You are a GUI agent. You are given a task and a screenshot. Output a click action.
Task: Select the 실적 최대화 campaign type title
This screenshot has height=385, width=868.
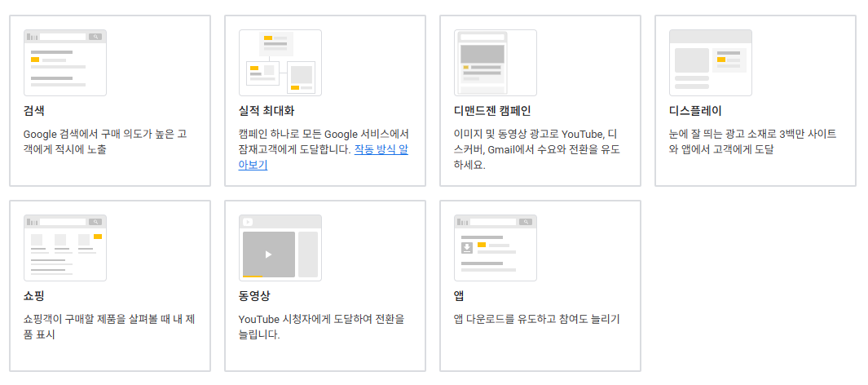coord(267,111)
